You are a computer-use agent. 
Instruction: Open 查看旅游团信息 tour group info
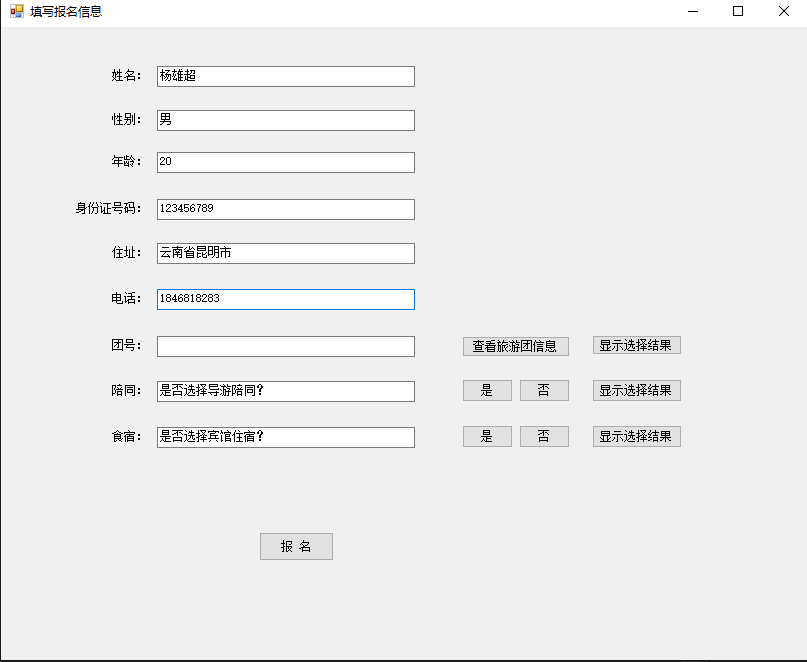pos(515,346)
